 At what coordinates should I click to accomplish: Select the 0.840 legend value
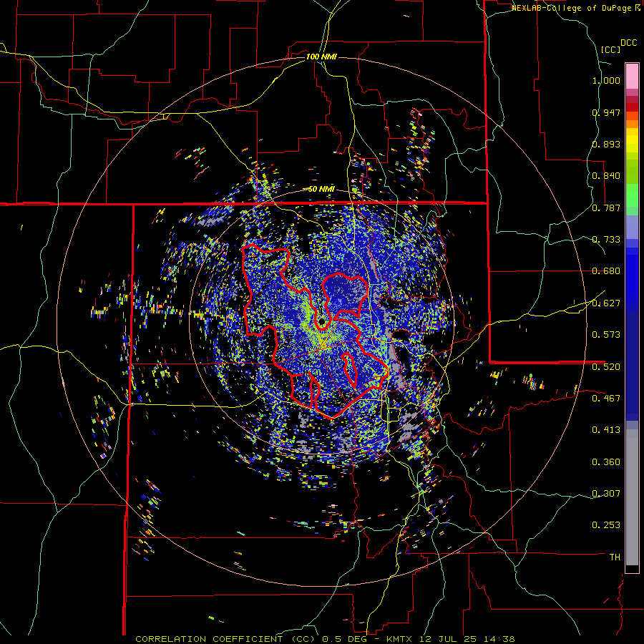click(606, 176)
